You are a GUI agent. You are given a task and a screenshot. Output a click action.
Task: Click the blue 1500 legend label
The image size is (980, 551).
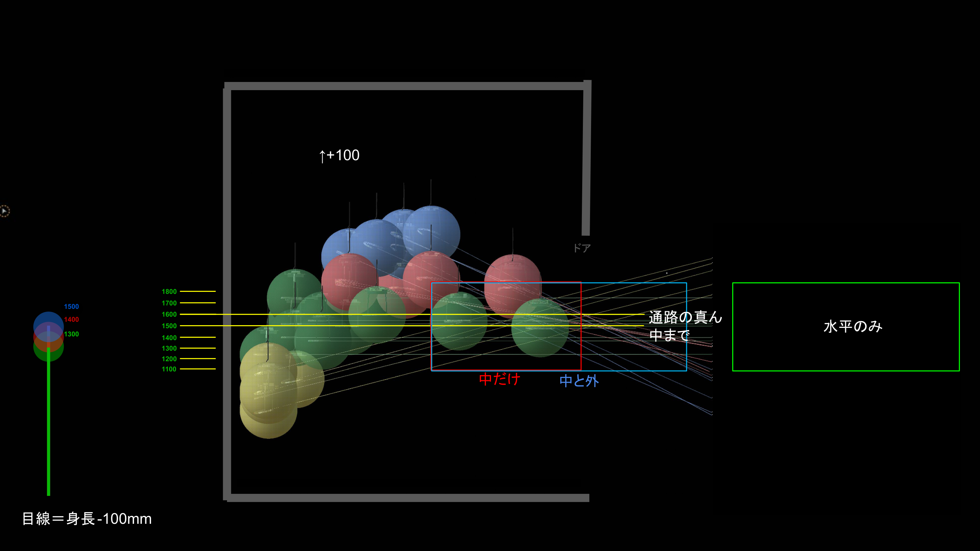pyautogui.click(x=71, y=306)
